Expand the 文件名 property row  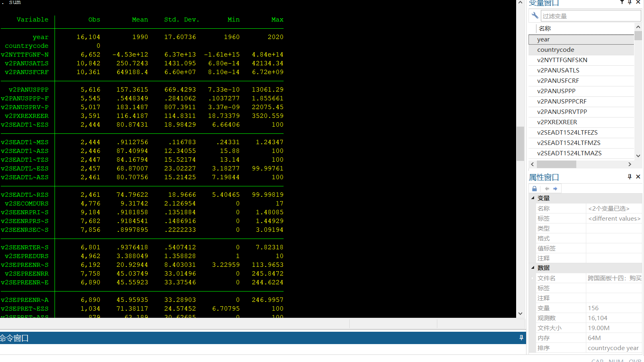(x=532, y=278)
